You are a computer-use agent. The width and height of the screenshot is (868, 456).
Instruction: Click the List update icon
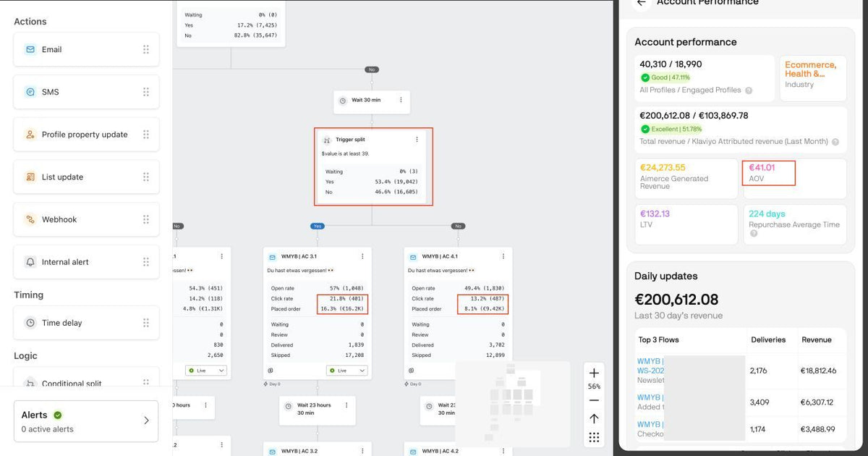click(x=30, y=177)
